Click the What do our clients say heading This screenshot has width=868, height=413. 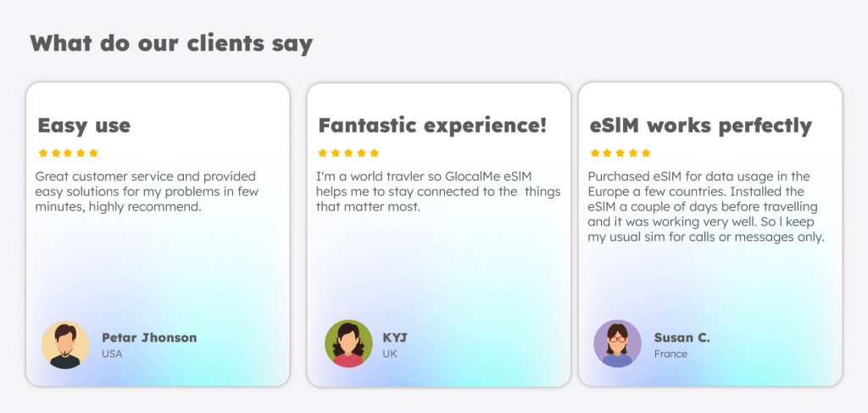171,43
